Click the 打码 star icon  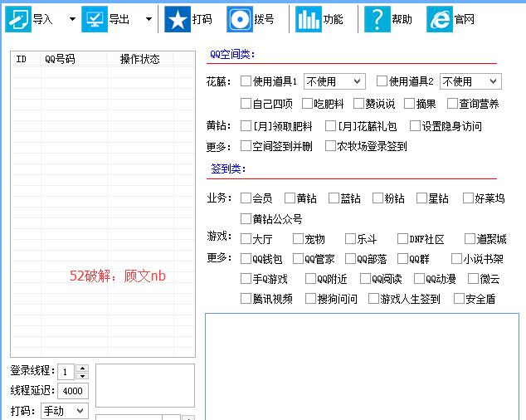tap(178, 19)
